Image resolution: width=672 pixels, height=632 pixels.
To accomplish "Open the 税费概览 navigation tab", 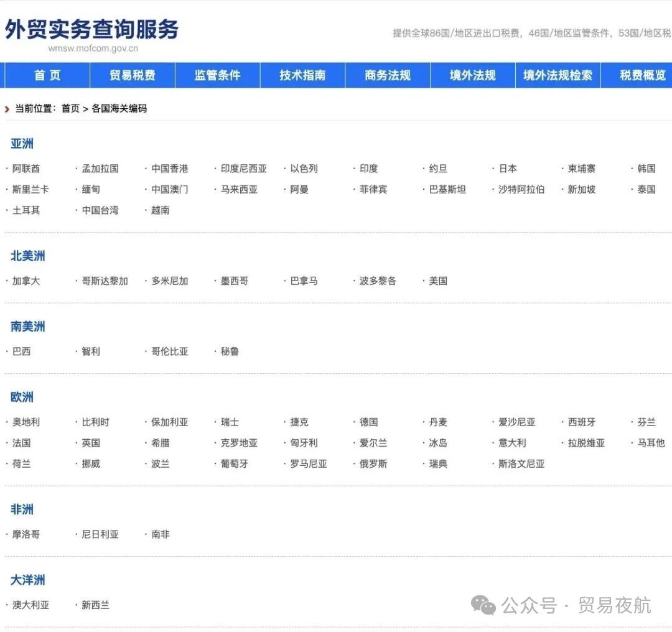I will click(x=642, y=75).
